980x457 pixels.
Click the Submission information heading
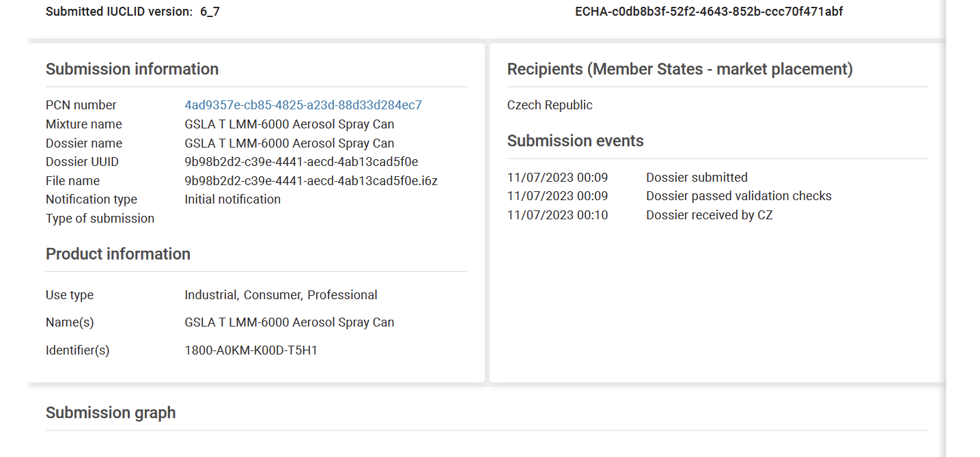click(x=132, y=69)
